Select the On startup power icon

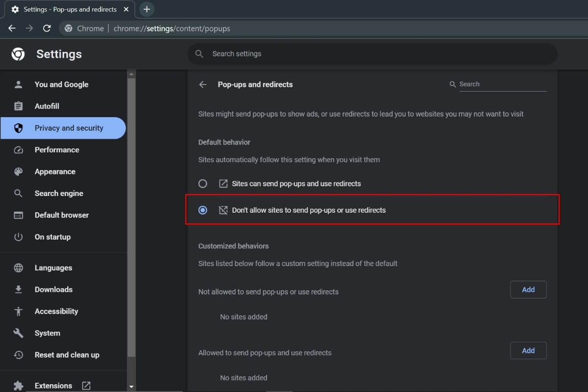pyautogui.click(x=18, y=237)
